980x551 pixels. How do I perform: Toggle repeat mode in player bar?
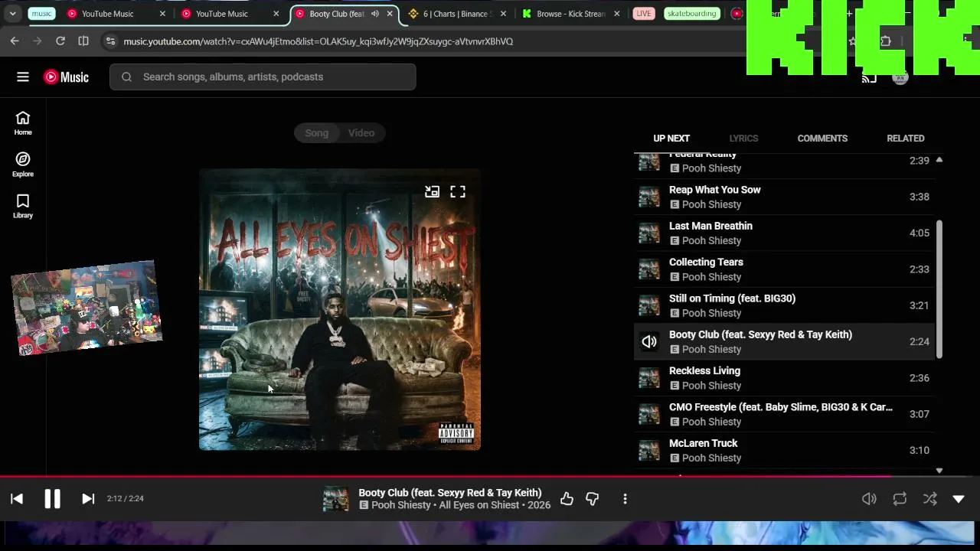tap(900, 499)
